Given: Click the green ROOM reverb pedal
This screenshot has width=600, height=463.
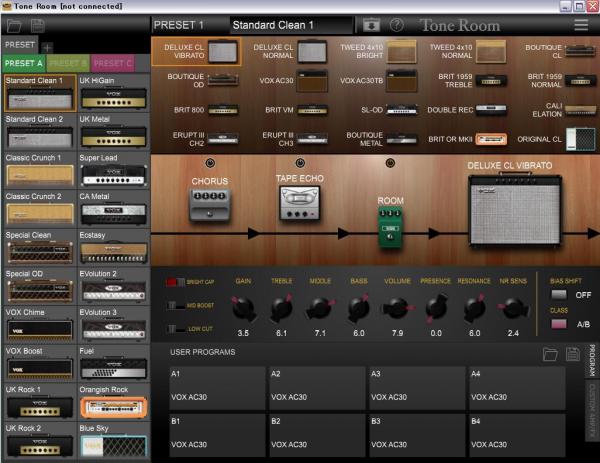Looking at the screenshot, I should click(390, 227).
